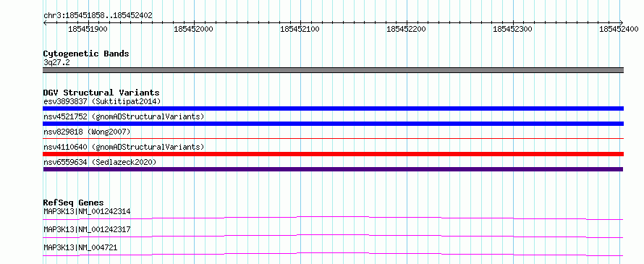This screenshot has width=644, height=264.
Task: Select the nsv6559634 (Sedlazeck2020) variant label
Action: 100,162
